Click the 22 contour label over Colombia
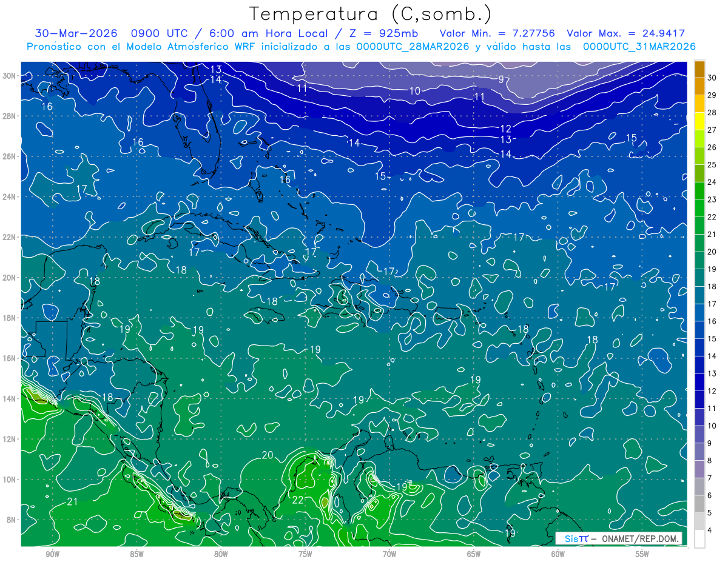 click(x=298, y=500)
